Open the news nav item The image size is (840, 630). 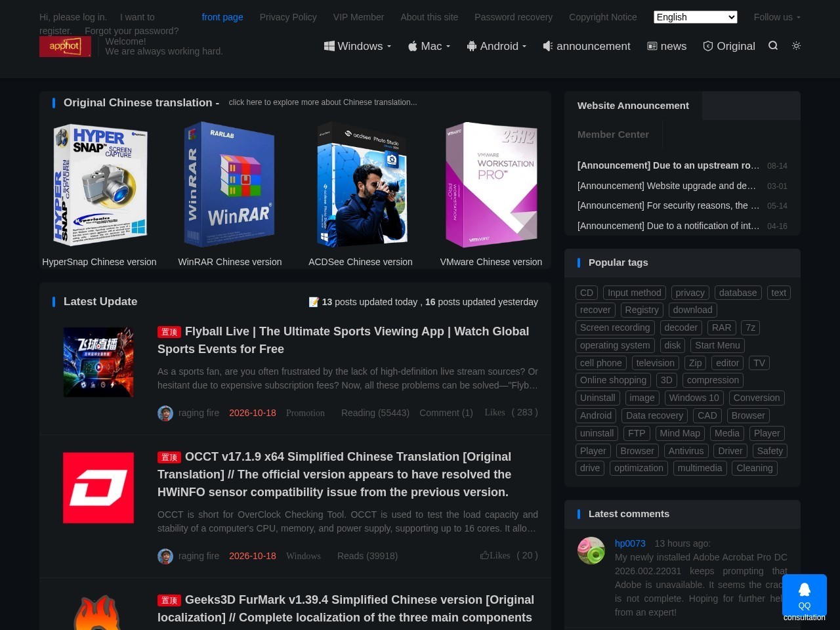coord(667,46)
